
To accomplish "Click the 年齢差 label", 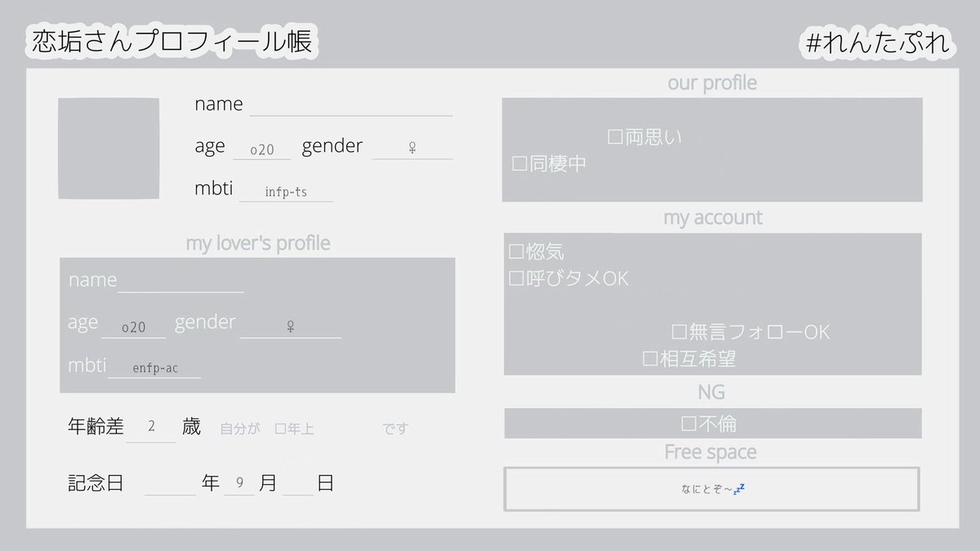I will point(96,426).
